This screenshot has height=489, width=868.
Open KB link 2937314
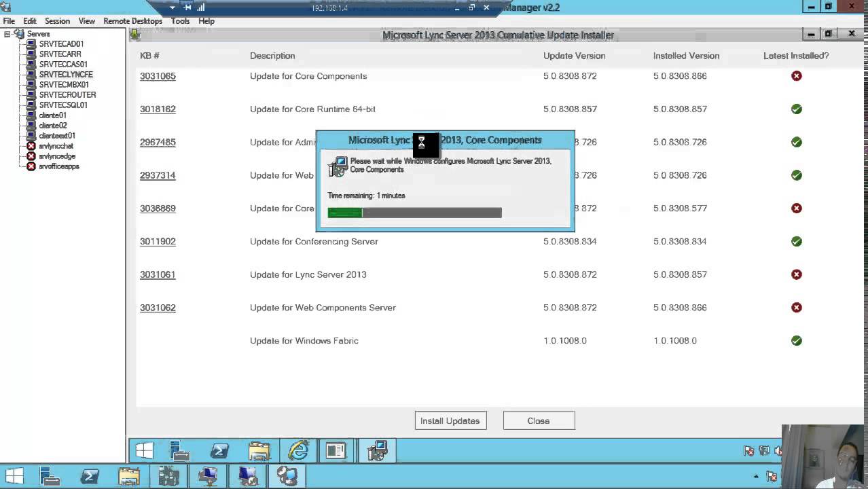point(158,175)
